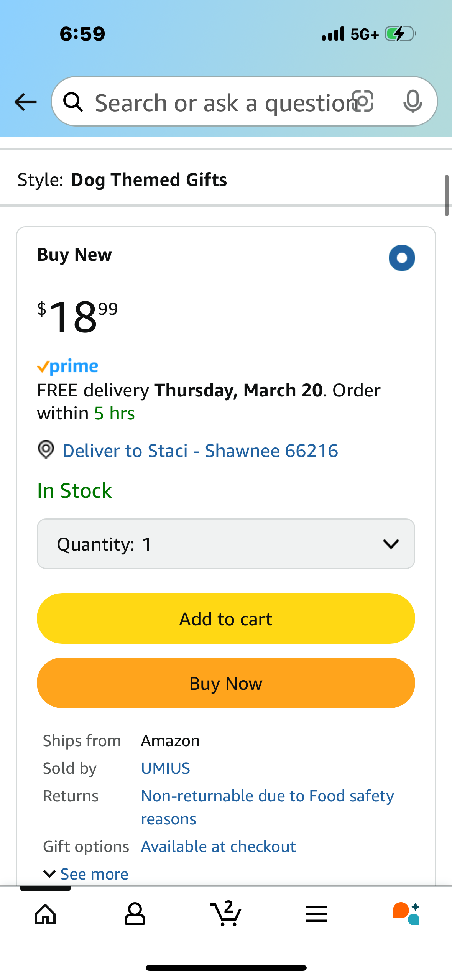This screenshot has height=980, width=452.
Task: Tap Available at checkout gift options link
Action: pyautogui.click(x=219, y=846)
